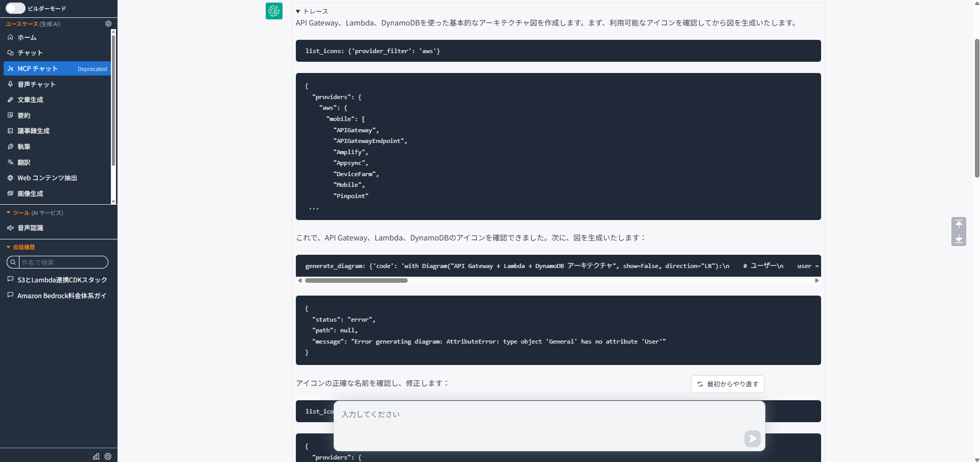
Task: Focus the 入力してください message box
Action: (x=549, y=426)
